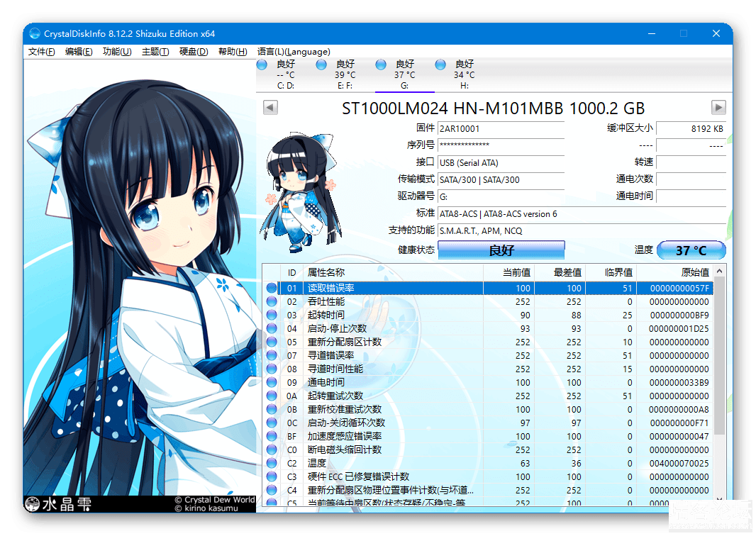
Task: Click status orb for attribute C2 温度
Action: [272, 463]
